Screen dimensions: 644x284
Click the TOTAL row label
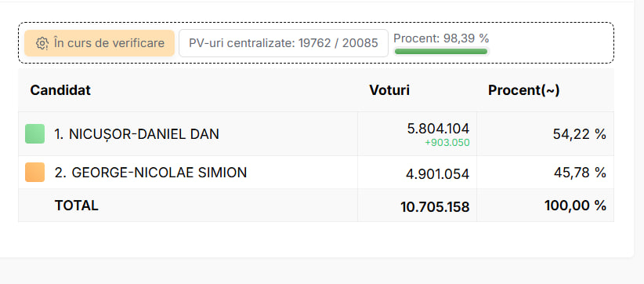tap(77, 206)
